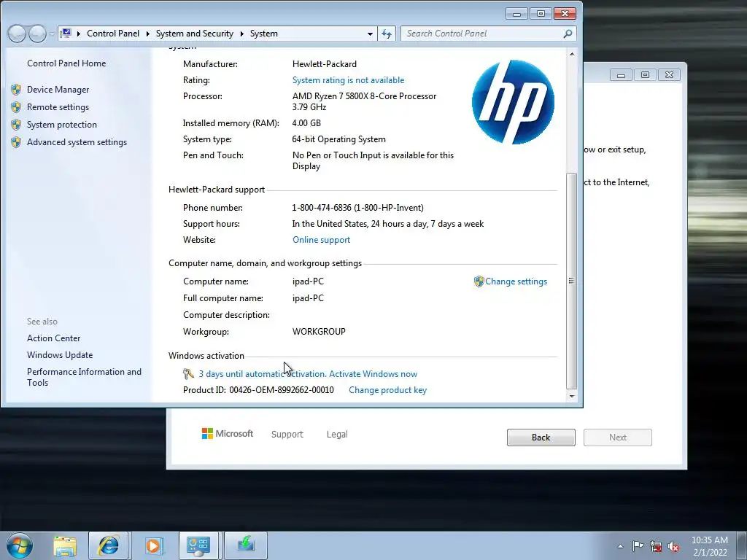The width and height of the screenshot is (747, 560).
Task: Click processor text AMD Ryzen 7 5800X
Action: [x=364, y=101]
